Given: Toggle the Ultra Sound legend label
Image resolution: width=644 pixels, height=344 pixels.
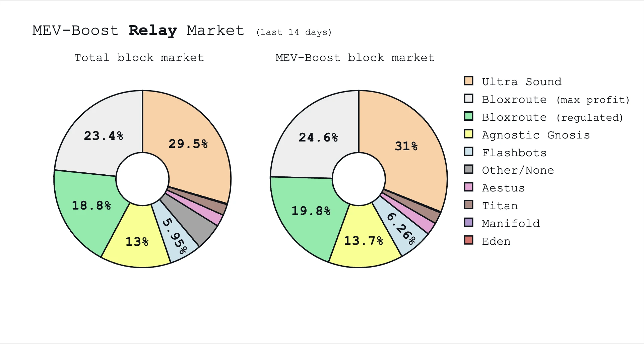Looking at the screenshot, I should (521, 82).
